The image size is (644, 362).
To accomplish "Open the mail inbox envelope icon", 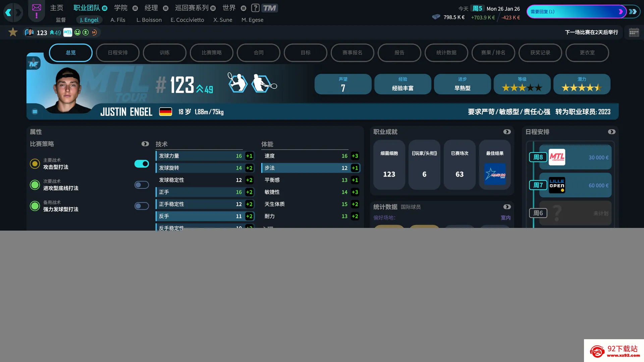I will coord(37,7).
